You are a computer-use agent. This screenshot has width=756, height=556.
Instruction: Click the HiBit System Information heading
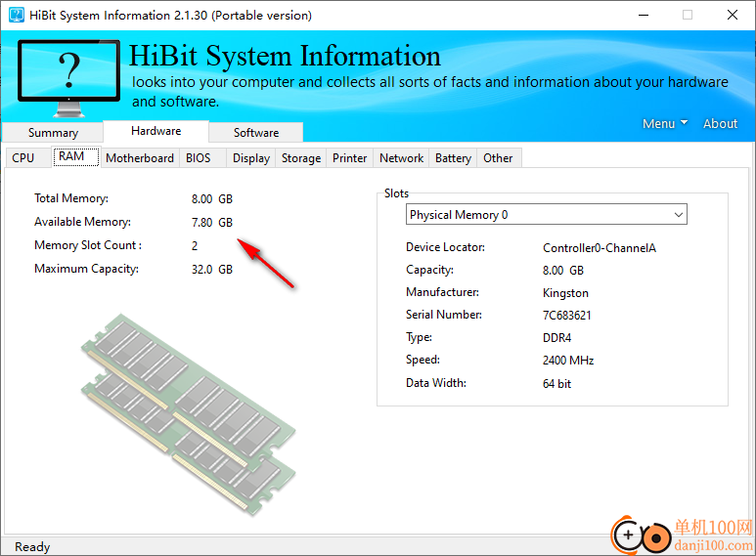coord(285,56)
